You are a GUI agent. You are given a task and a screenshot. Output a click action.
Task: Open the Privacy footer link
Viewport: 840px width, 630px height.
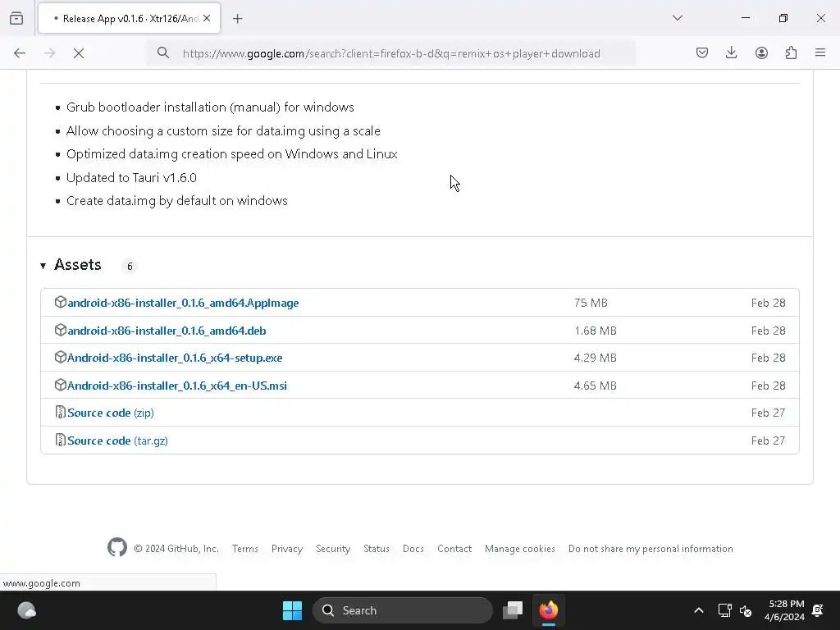click(286, 549)
